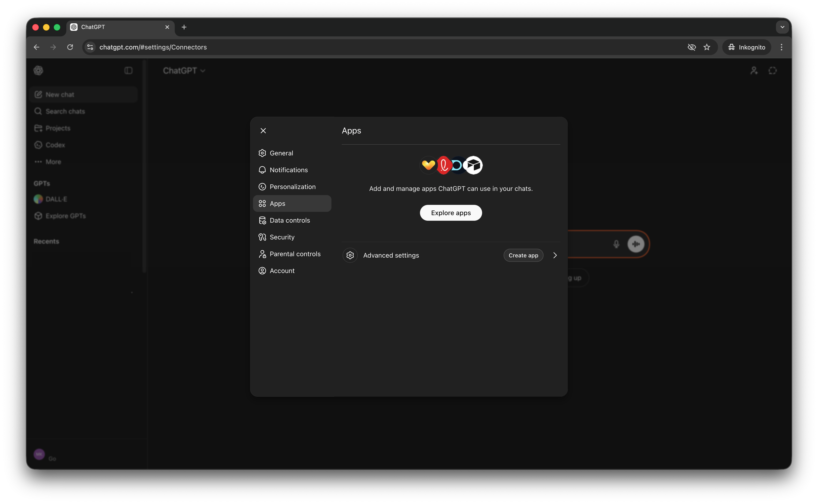Click the Inkognito profile button
The height and width of the screenshot is (504, 818).
[x=747, y=47]
